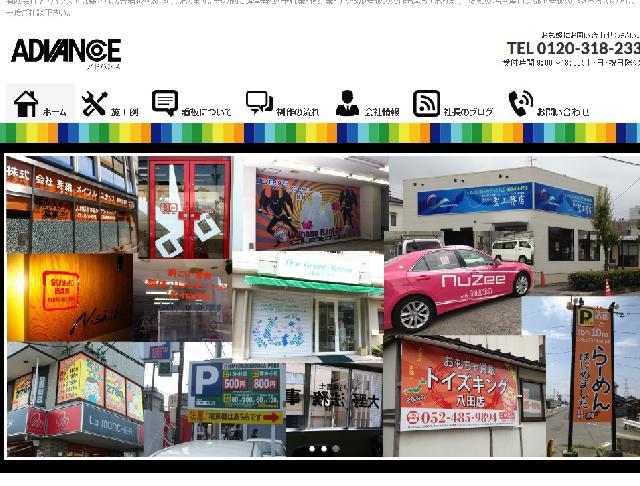Open the 会社情報 menu label
640x486 pixels.
[x=382, y=112]
